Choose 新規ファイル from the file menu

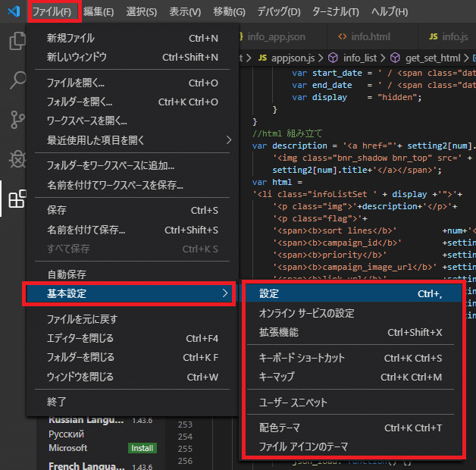(x=133, y=38)
